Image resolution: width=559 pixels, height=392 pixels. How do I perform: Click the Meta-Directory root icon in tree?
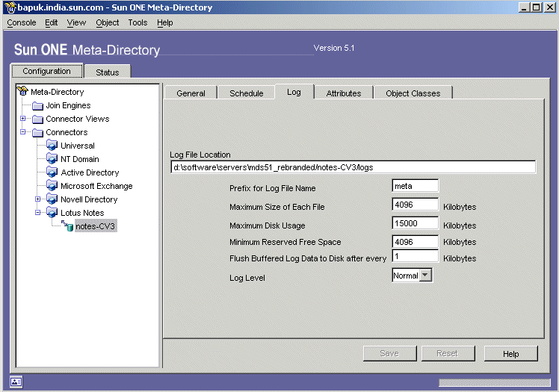point(22,92)
